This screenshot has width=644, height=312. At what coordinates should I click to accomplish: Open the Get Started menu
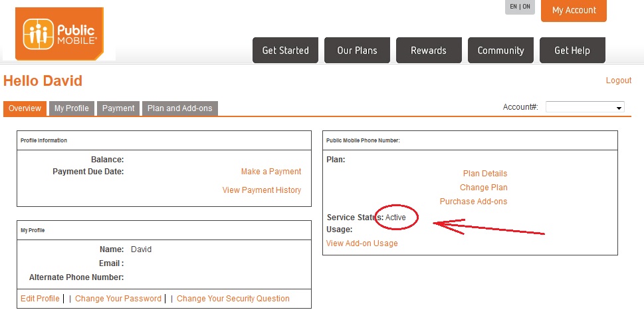[x=285, y=51]
